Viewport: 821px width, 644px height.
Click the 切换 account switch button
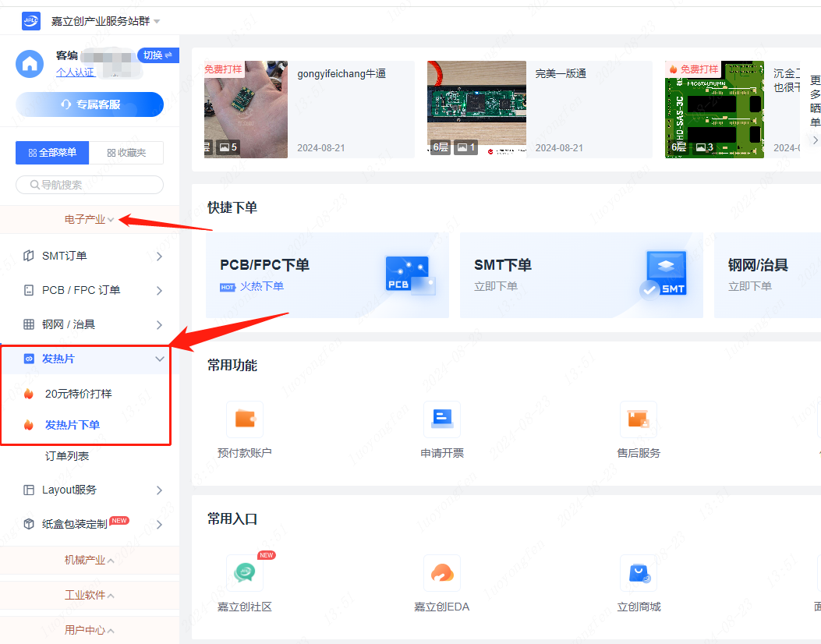pos(157,55)
